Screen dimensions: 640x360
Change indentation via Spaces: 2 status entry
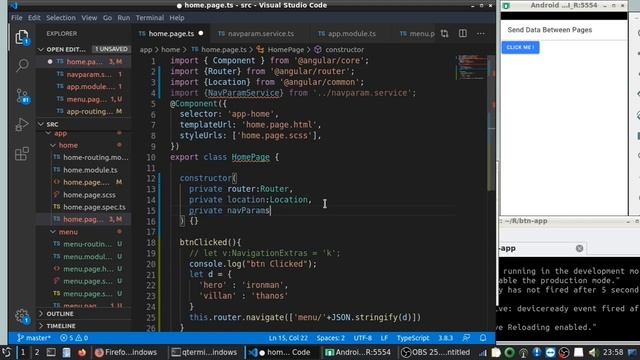[x=331, y=338]
